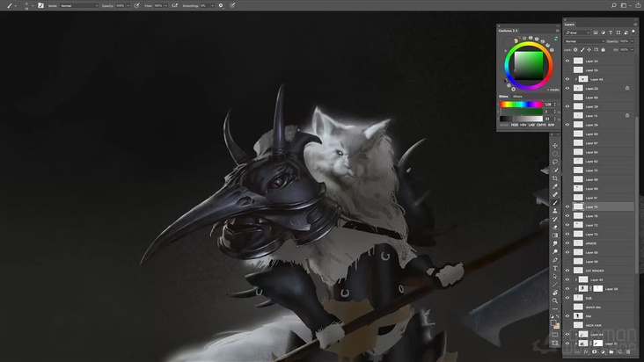Select the Crop tool

[555, 178]
